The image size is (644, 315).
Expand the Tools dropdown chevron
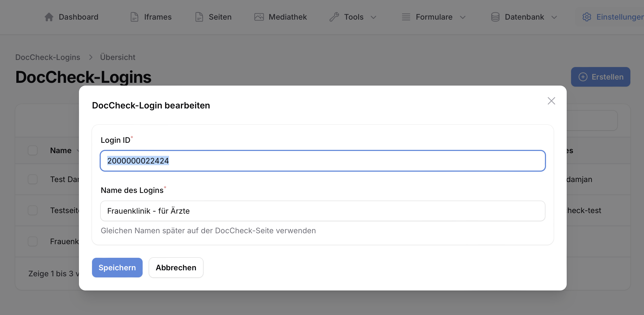[x=374, y=17]
